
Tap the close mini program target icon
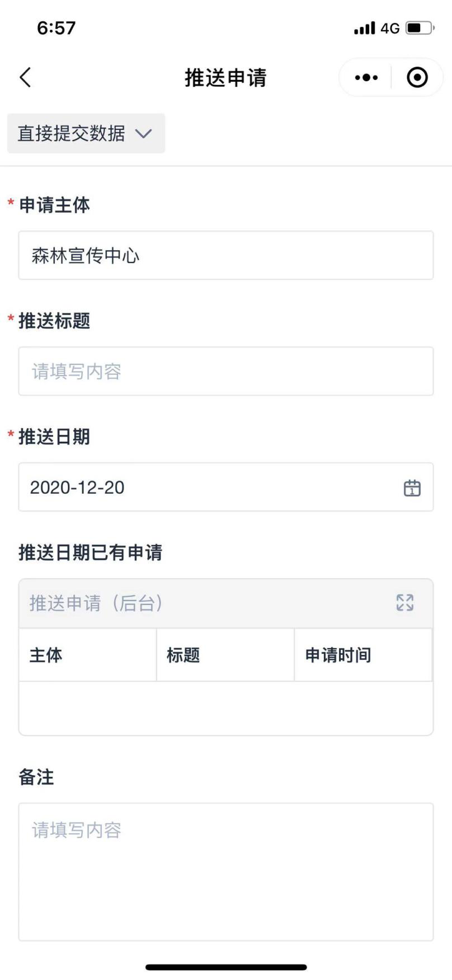click(x=417, y=78)
